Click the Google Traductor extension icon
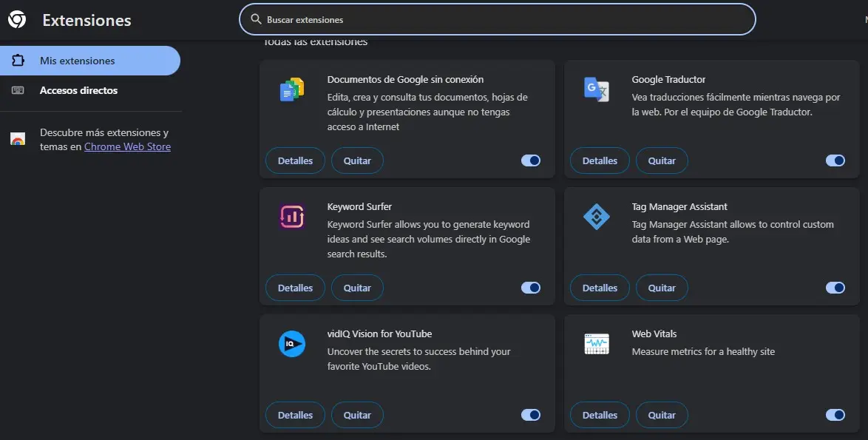Viewport: 868px width, 440px height. pos(597,89)
